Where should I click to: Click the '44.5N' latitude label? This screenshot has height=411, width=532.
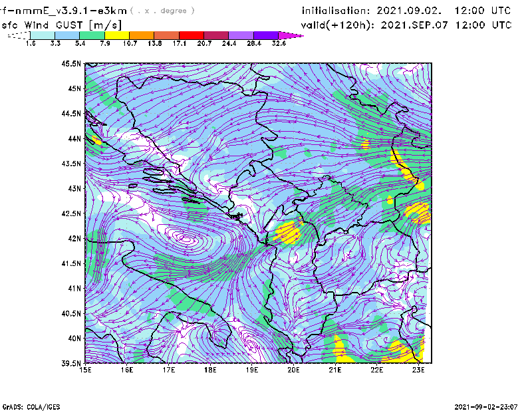point(72,113)
